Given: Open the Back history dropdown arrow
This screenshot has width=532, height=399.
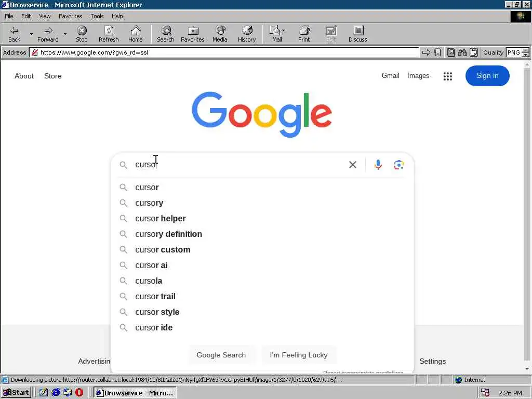Looking at the screenshot, I should point(31,34).
